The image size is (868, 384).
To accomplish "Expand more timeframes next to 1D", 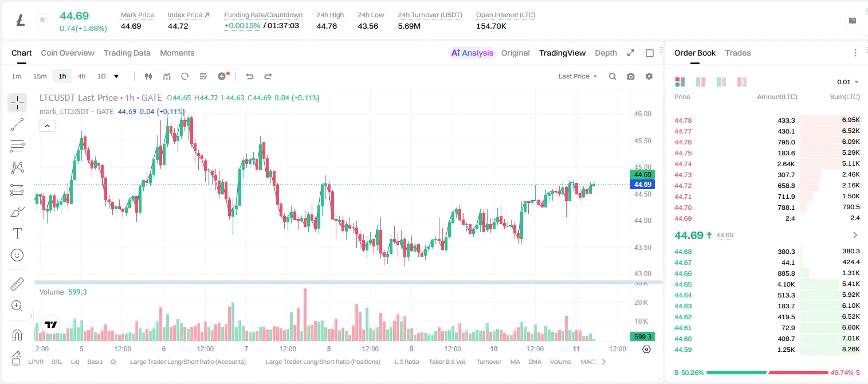I will coord(116,76).
